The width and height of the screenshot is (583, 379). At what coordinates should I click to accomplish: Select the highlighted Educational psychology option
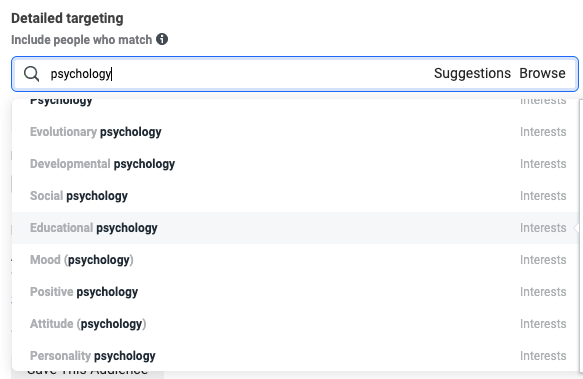click(x=295, y=228)
